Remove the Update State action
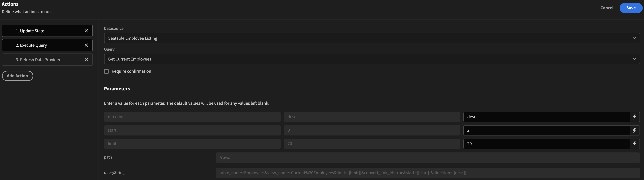Screen dimensions: 644x180 pos(86,31)
